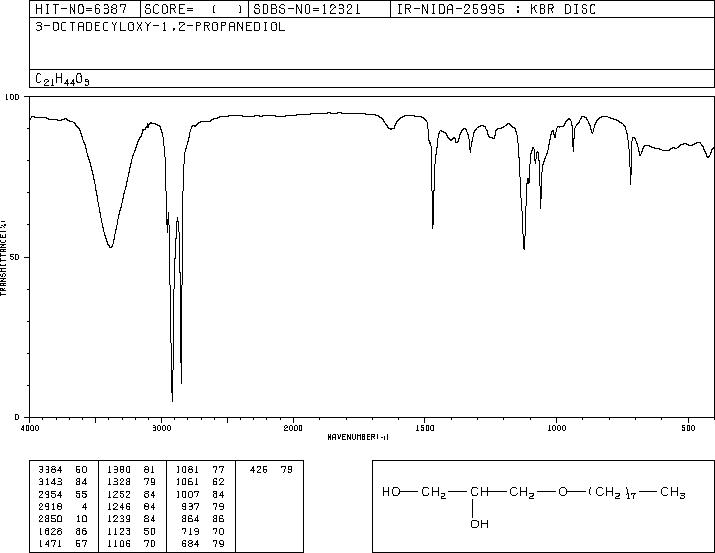Click the (CH2)17 chain in the structure

612,493
